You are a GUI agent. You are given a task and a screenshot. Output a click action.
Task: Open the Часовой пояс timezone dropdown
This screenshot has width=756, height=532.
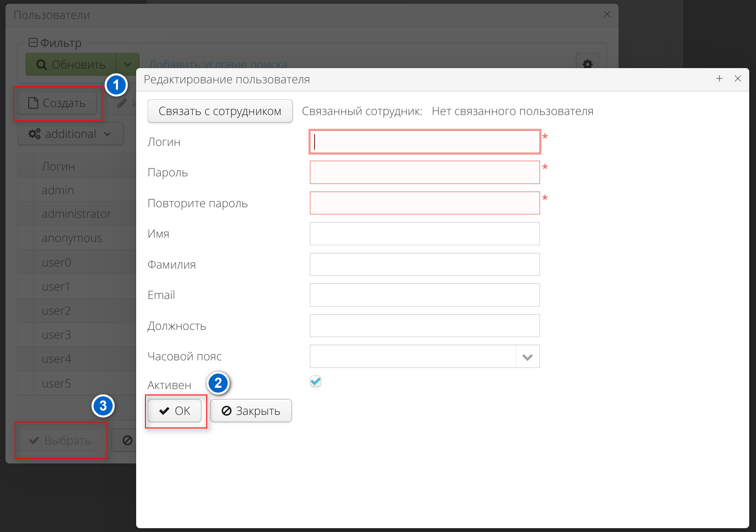coord(527,356)
